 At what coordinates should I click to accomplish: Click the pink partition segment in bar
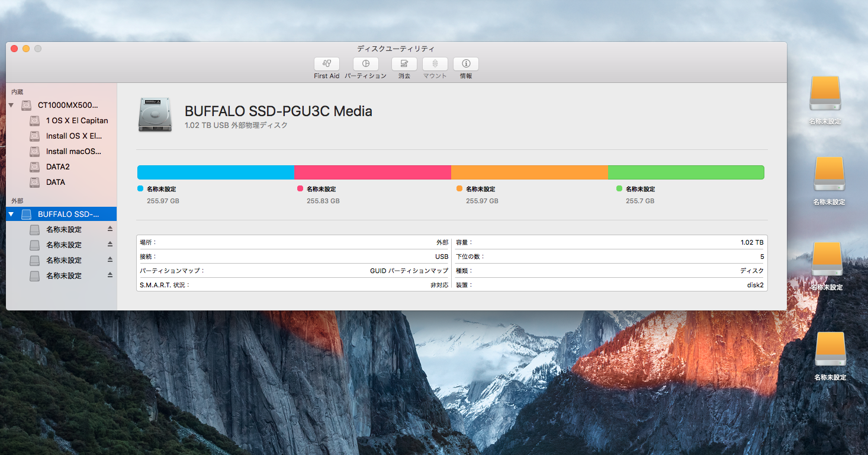tap(372, 172)
